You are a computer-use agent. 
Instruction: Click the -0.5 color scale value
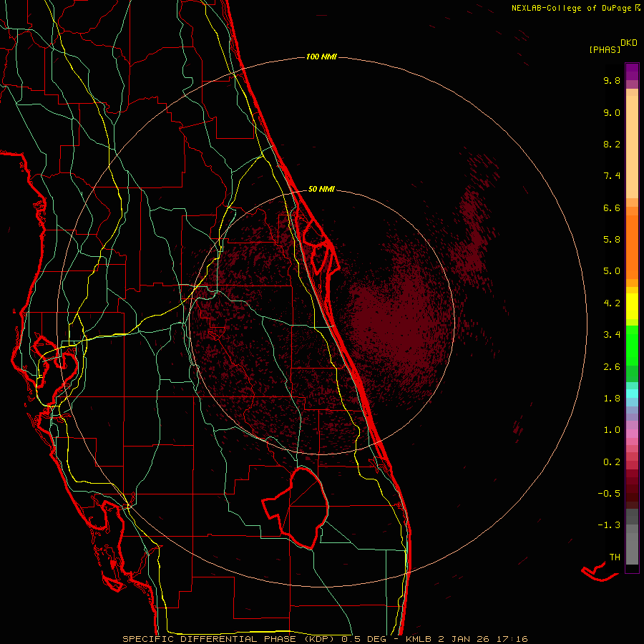point(609,494)
